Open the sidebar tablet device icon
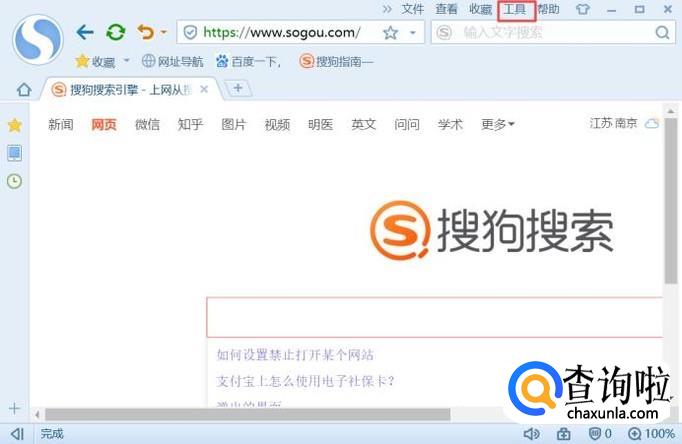Image resolution: width=682 pixels, height=444 pixels. click(14, 153)
